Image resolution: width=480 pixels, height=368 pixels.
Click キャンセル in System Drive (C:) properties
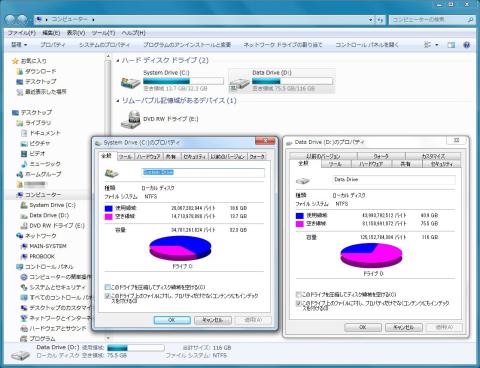213,320
